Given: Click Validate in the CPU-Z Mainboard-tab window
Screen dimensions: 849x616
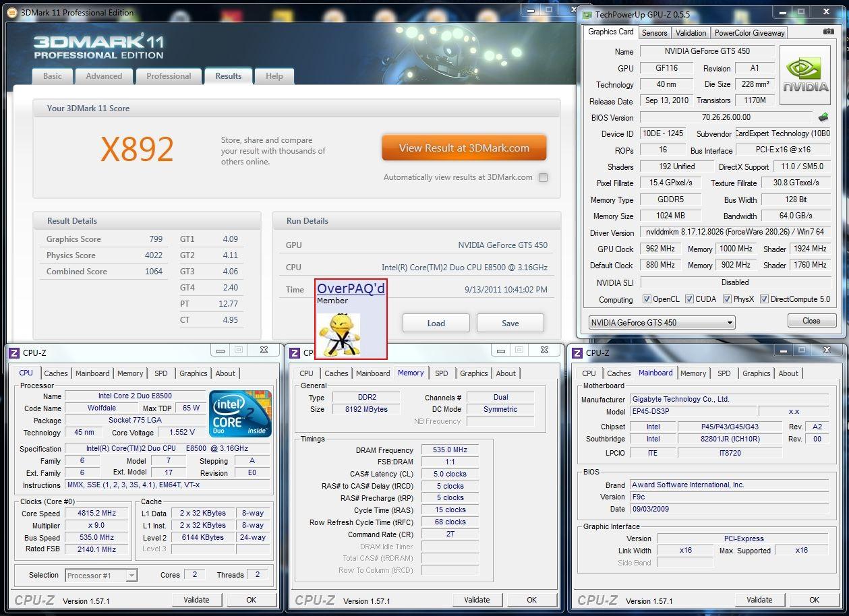Looking at the screenshot, I should pyautogui.click(x=759, y=600).
